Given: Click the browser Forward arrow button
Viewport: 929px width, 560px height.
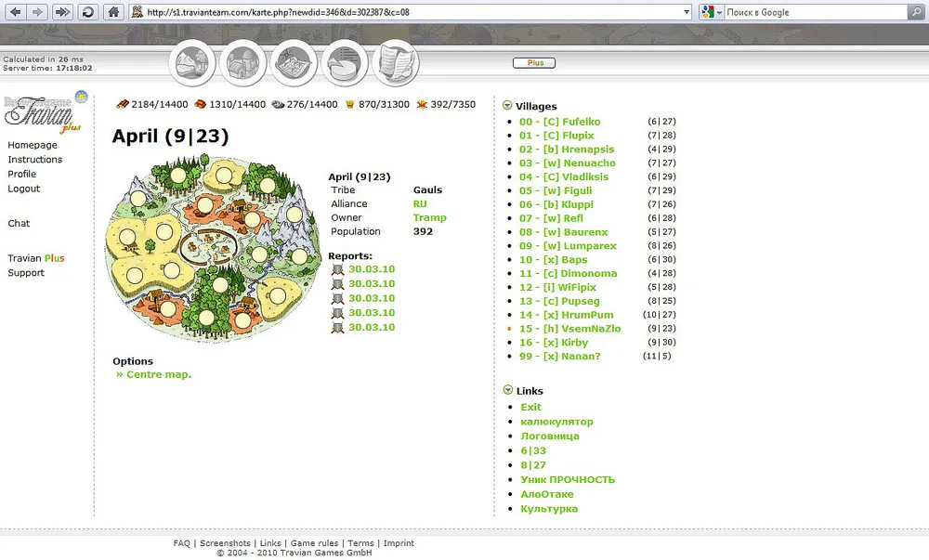Looking at the screenshot, I should click(x=37, y=12).
